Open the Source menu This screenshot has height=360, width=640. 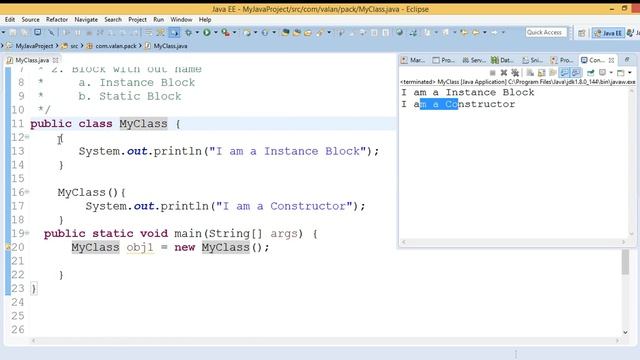[31, 20]
